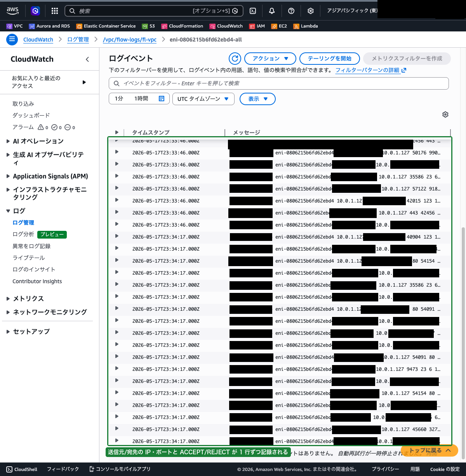
Task: Click the テーリングを開始 button
Action: pos(330,59)
